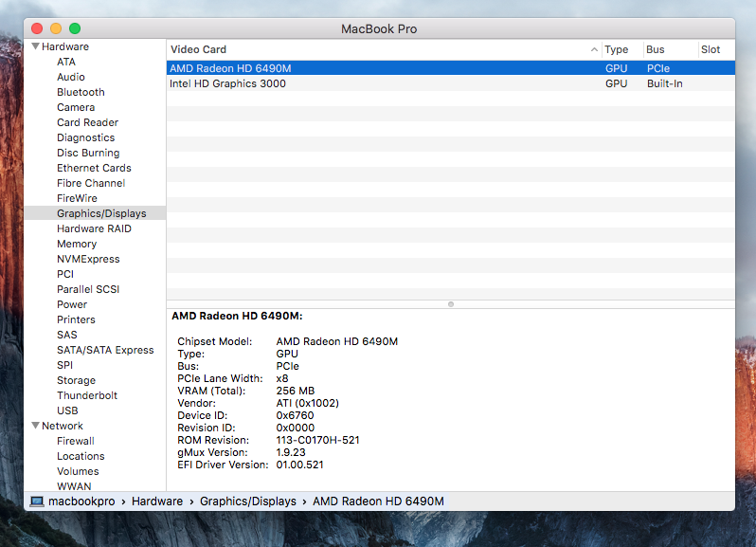This screenshot has width=756, height=547.
Task: Select Diagnostics in the sidebar
Action: click(86, 137)
